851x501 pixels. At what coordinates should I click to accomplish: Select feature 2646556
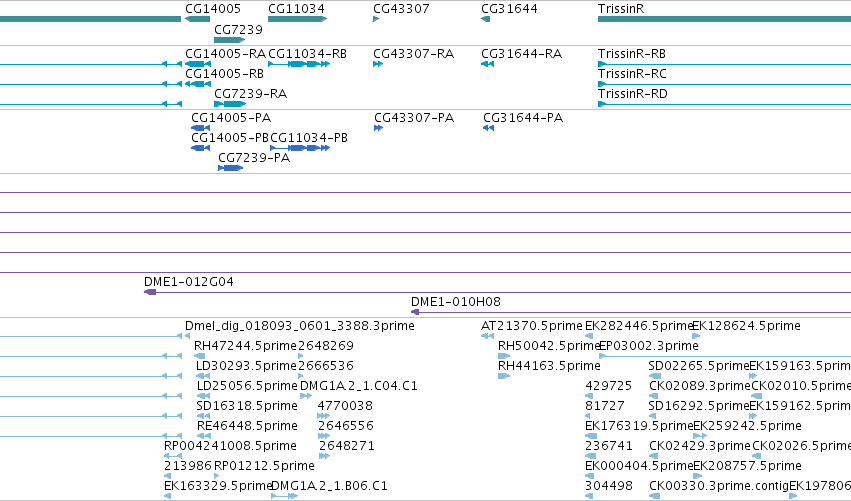[x=345, y=426]
